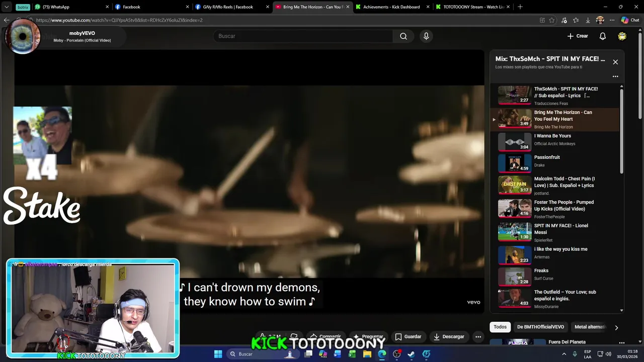Click the Descargar button
Image resolution: width=644 pixels, height=362 pixels.
[x=449, y=336]
